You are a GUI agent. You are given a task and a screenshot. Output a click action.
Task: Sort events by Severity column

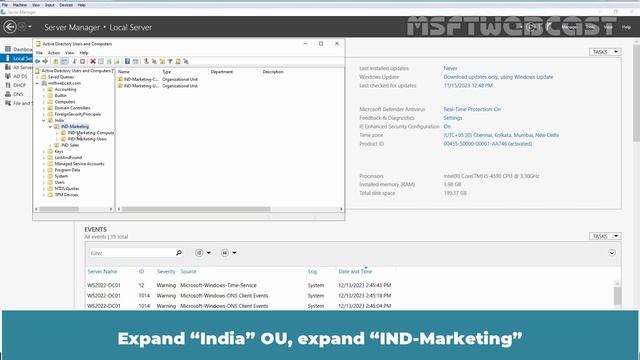166,271
